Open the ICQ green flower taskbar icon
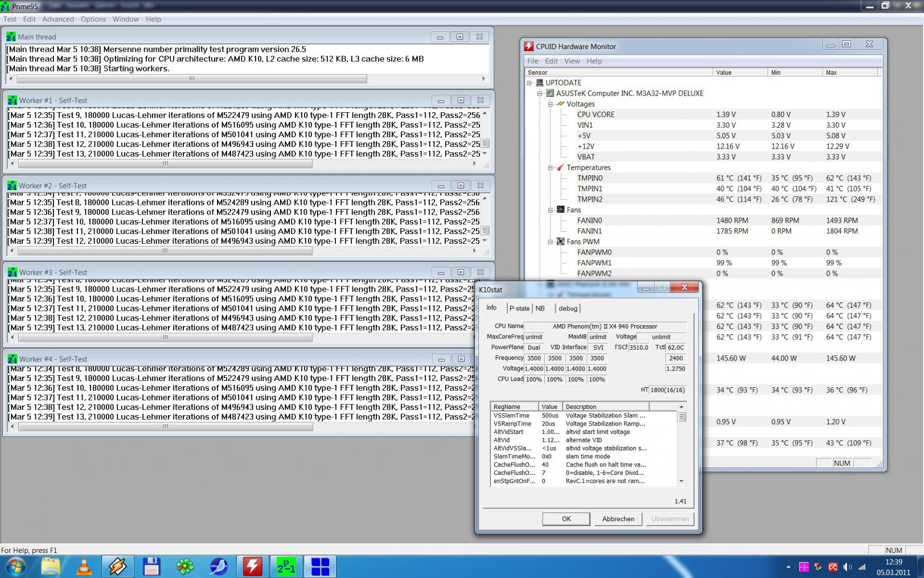 185,567
